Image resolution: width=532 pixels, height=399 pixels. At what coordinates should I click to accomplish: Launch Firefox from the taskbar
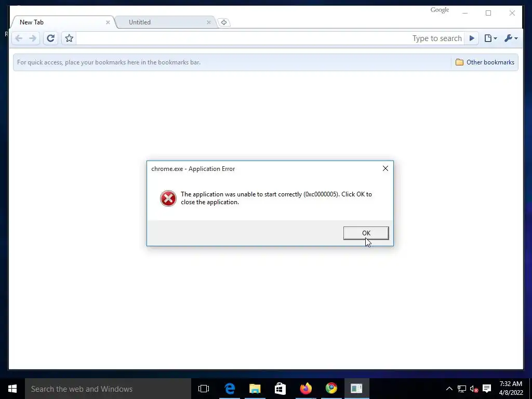(x=305, y=389)
